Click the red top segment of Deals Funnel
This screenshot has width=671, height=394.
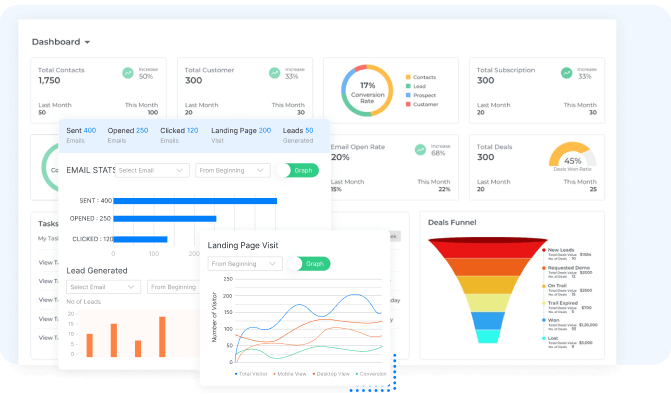tap(488, 248)
